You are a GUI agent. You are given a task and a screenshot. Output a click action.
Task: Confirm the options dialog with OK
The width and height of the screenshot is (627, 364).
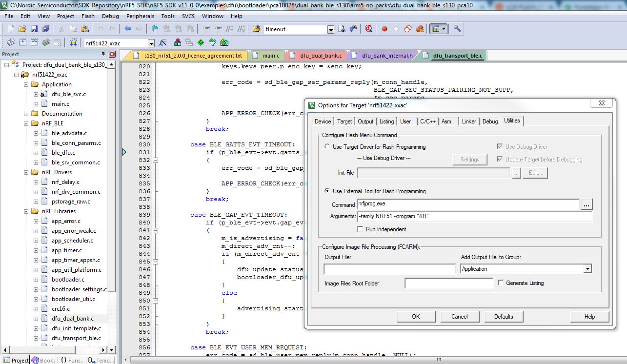(x=416, y=317)
